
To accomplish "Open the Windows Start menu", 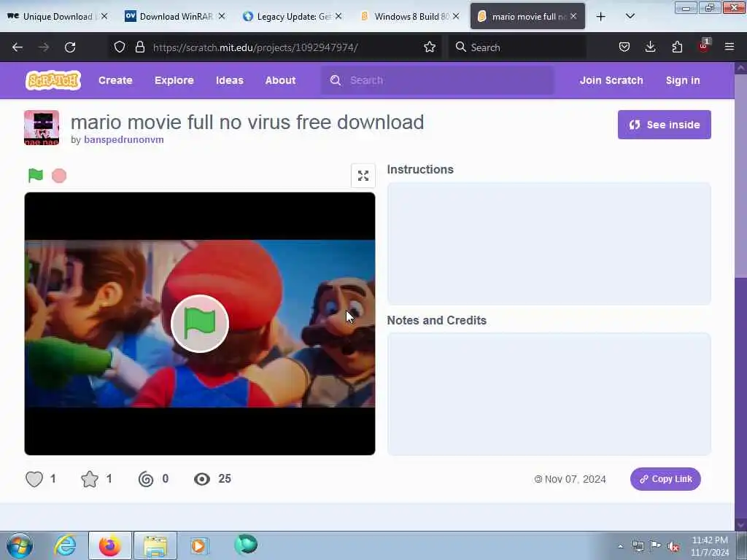I will click(x=20, y=545).
